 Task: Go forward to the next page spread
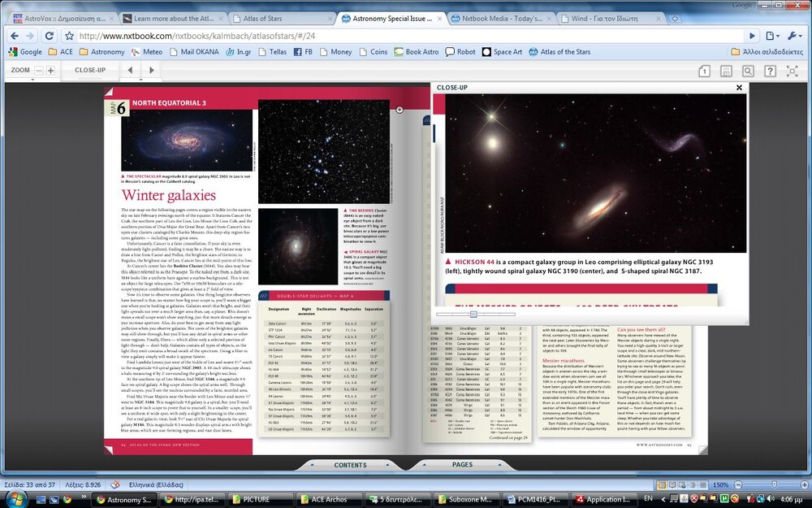151,70
